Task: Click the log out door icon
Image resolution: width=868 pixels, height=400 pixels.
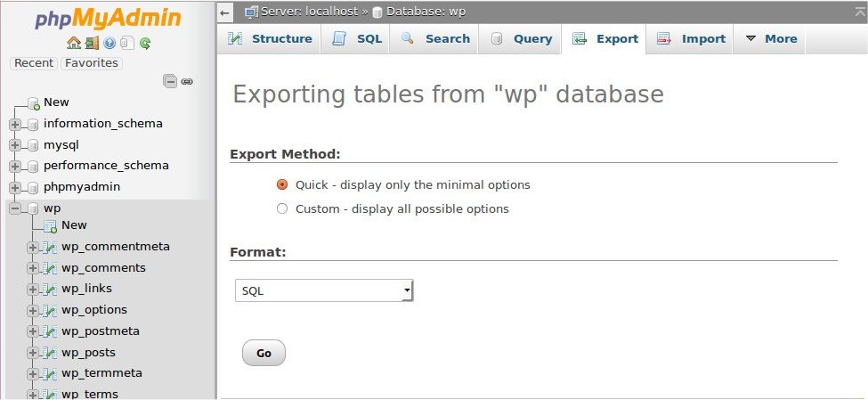Action: (92, 43)
